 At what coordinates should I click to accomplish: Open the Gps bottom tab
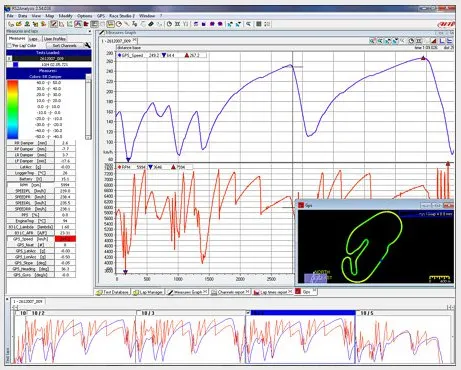tap(306, 292)
